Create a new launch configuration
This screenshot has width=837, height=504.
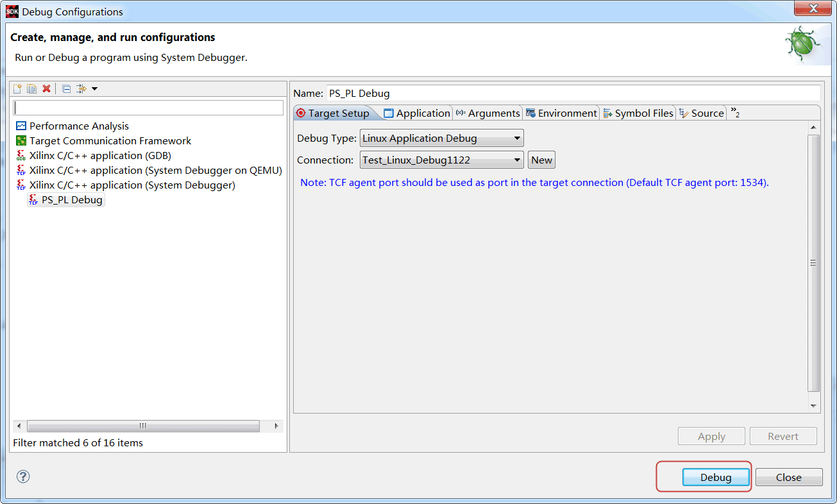(x=17, y=88)
